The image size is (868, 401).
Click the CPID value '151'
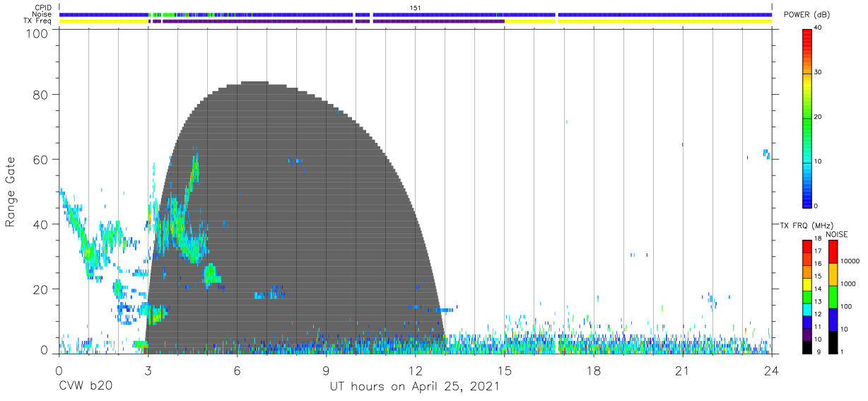(416, 8)
